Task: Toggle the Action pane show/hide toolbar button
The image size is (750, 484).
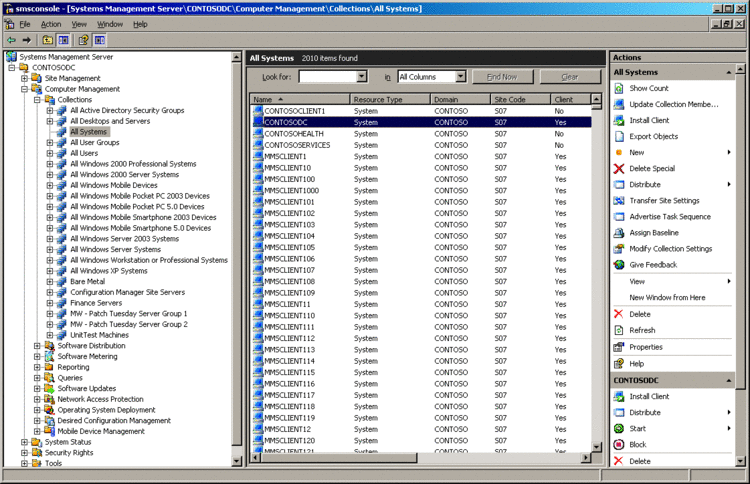Action: 100,40
